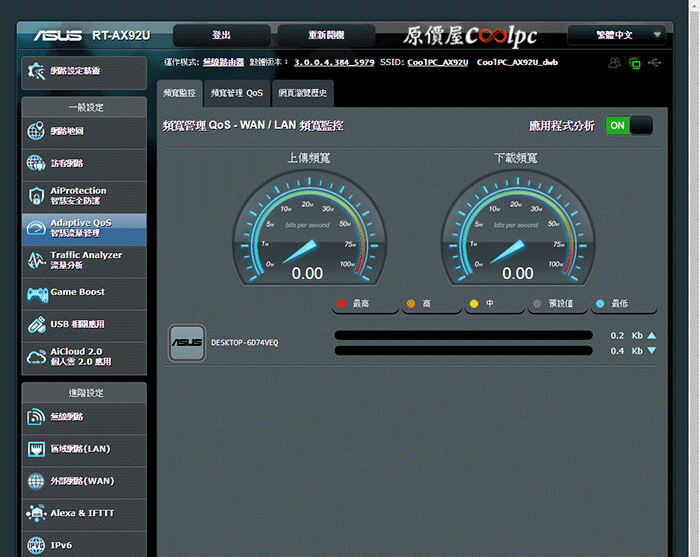Switch to the bandwidth management QoS tab

point(237,93)
